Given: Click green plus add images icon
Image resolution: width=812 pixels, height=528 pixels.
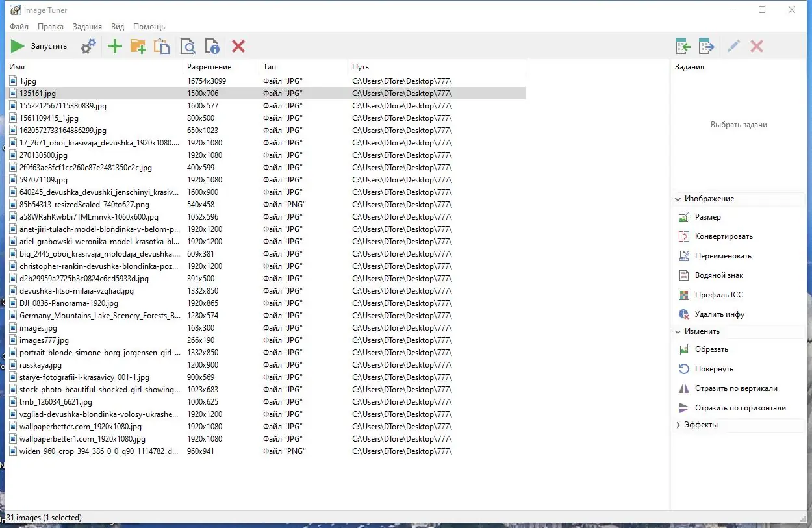Looking at the screenshot, I should click(x=115, y=46).
